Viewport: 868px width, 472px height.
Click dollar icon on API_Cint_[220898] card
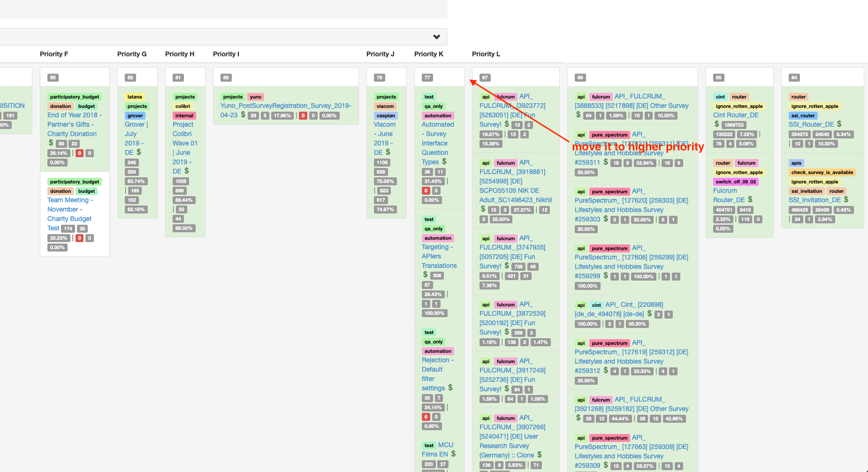coord(650,313)
